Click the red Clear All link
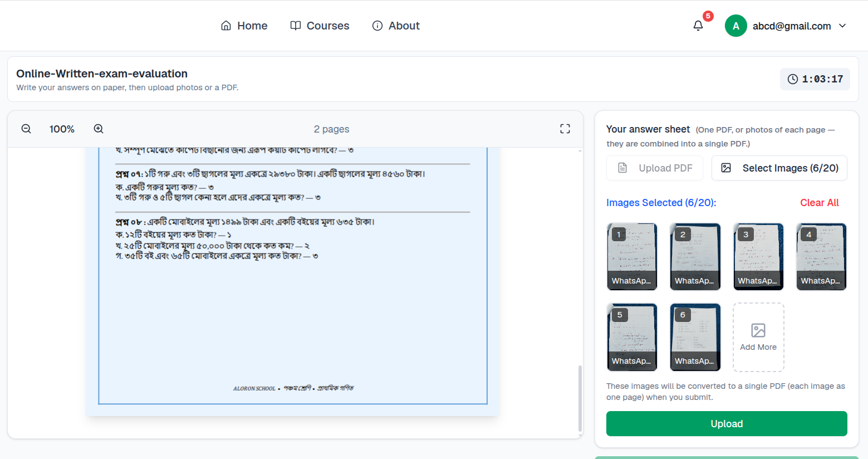Image resolution: width=868 pixels, height=459 pixels. pos(820,203)
